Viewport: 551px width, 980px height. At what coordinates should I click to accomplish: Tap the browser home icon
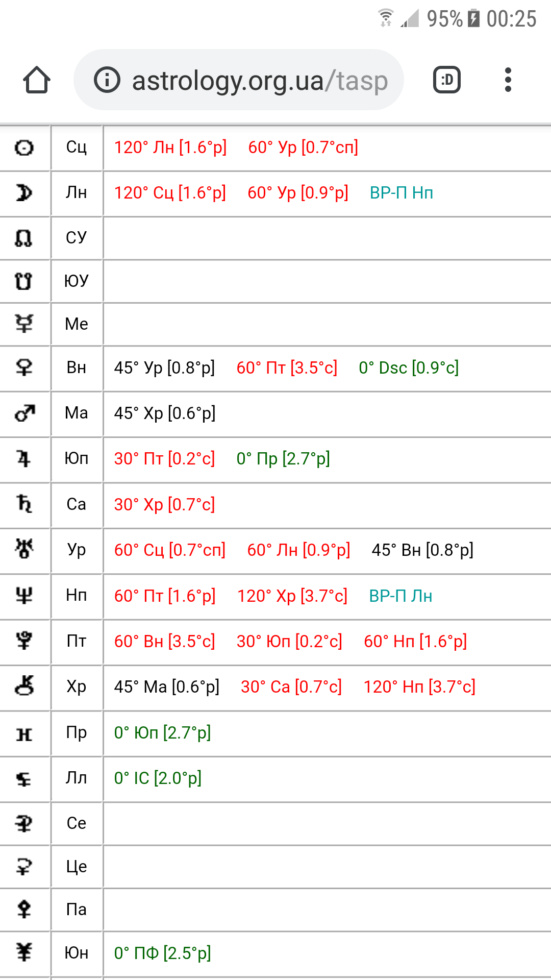pyautogui.click(x=37, y=80)
